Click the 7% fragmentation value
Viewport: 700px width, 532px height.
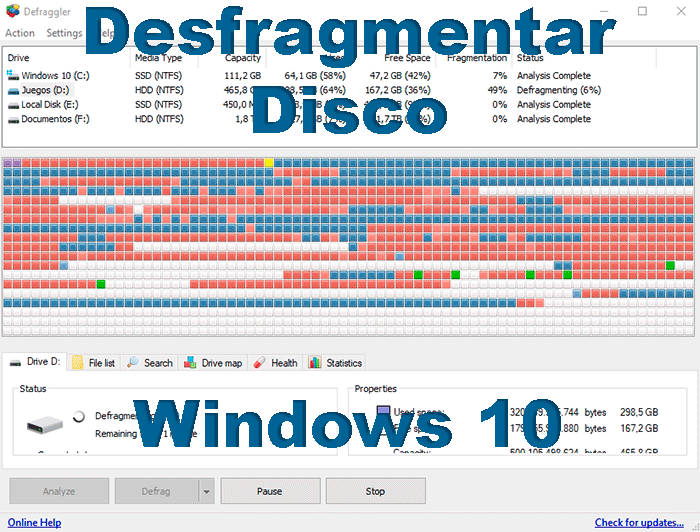click(x=500, y=76)
